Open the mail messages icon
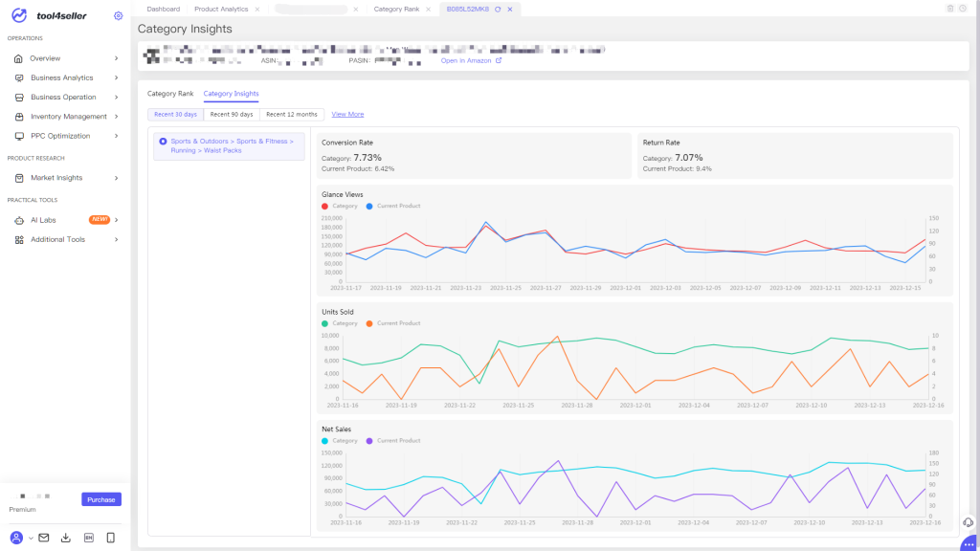 [x=44, y=538]
